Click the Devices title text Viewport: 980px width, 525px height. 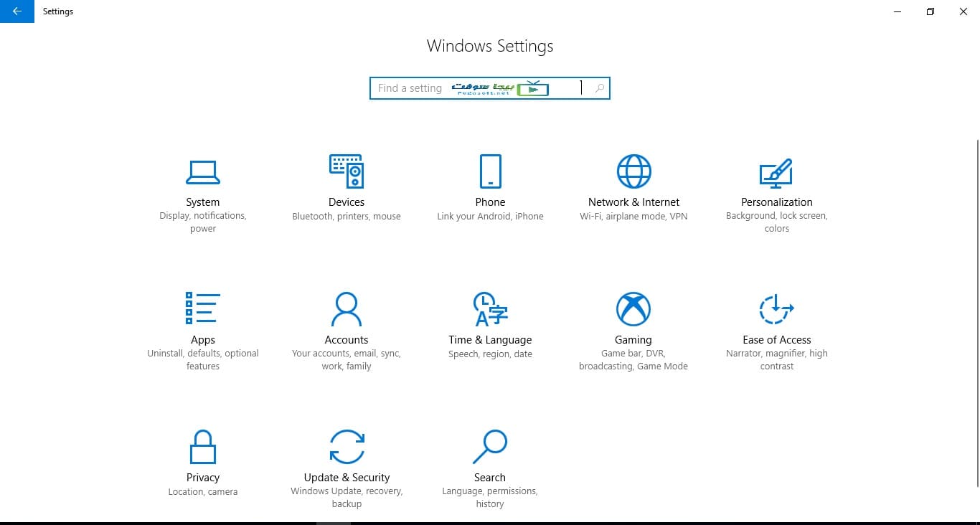click(x=347, y=202)
